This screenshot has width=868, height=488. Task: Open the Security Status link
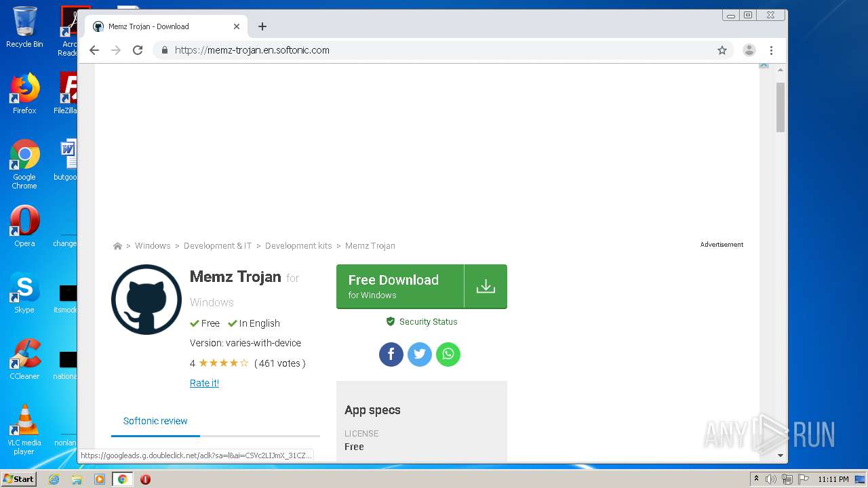(x=422, y=322)
